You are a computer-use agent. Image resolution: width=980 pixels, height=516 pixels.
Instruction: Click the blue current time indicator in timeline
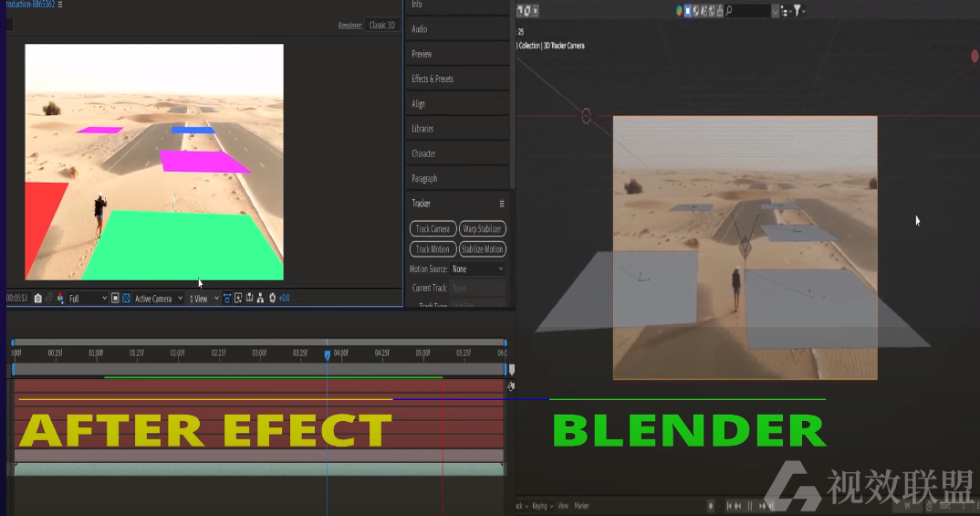[x=327, y=354]
